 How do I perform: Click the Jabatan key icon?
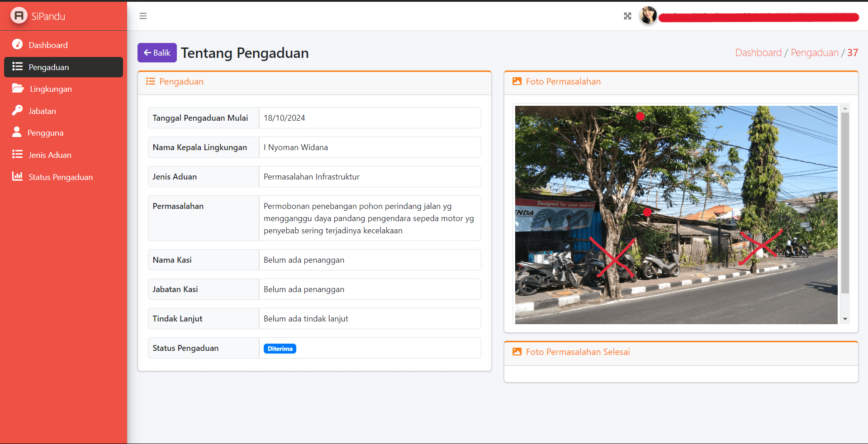(17, 110)
